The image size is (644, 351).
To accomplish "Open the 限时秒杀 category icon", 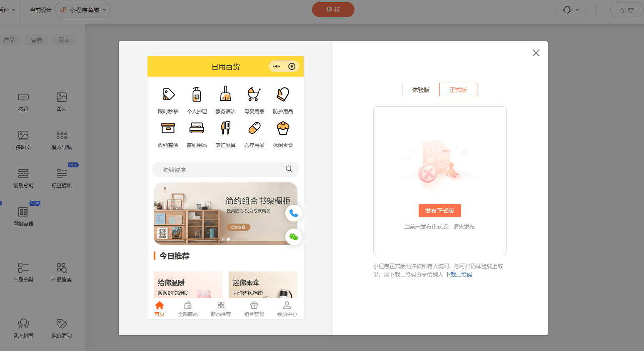I will tap(168, 95).
